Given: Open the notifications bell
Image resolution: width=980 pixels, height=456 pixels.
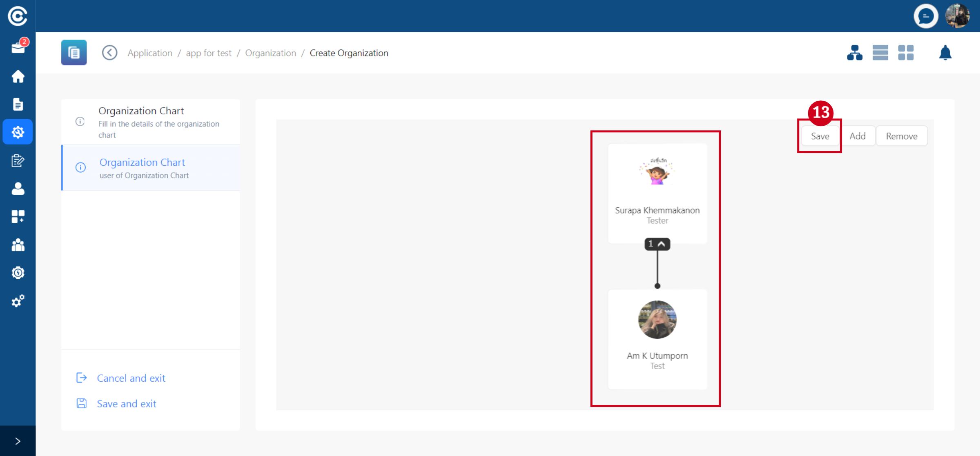Looking at the screenshot, I should (945, 53).
